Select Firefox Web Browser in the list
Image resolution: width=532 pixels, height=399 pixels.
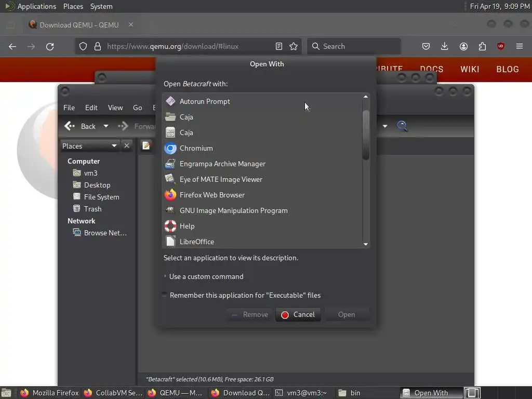pos(262,195)
